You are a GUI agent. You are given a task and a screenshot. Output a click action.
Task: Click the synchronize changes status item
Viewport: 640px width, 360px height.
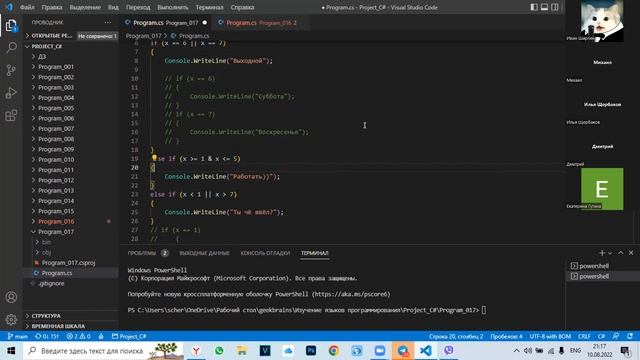pyautogui.click(x=47, y=336)
